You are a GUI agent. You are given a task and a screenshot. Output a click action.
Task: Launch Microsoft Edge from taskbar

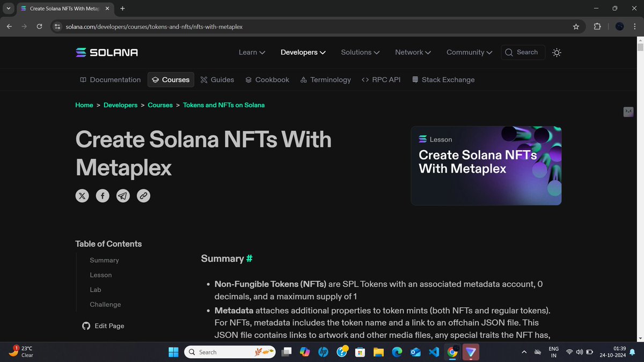coord(397,352)
